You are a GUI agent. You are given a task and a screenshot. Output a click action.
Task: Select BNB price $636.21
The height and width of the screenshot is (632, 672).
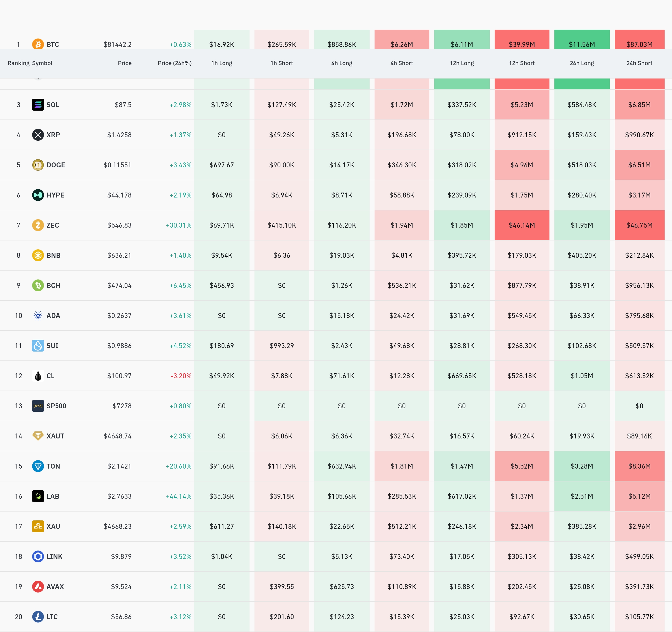point(119,255)
